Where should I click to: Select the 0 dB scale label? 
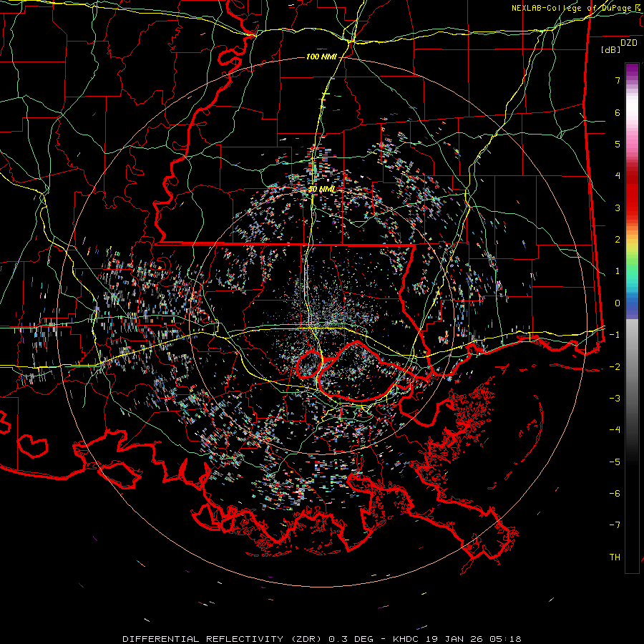coord(618,303)
